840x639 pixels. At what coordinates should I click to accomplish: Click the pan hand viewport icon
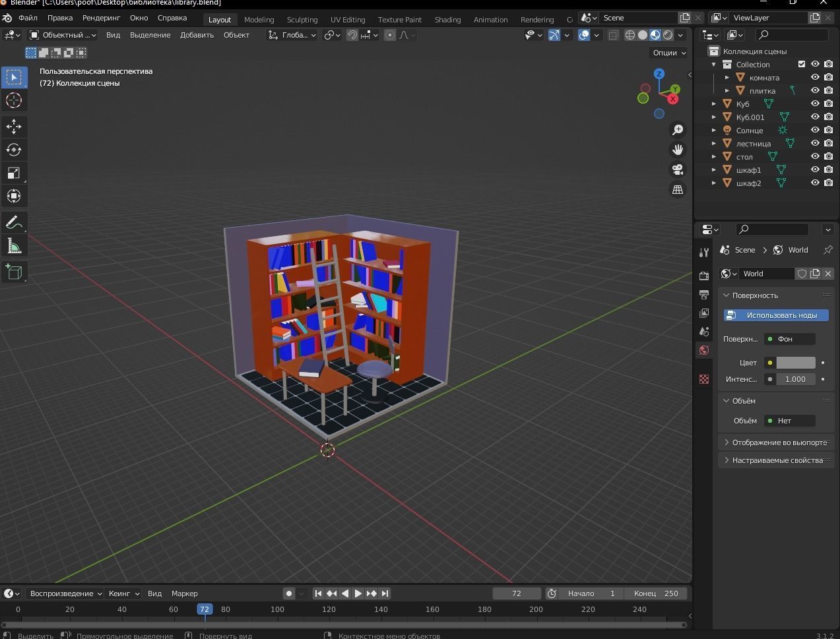click(678, 150)
